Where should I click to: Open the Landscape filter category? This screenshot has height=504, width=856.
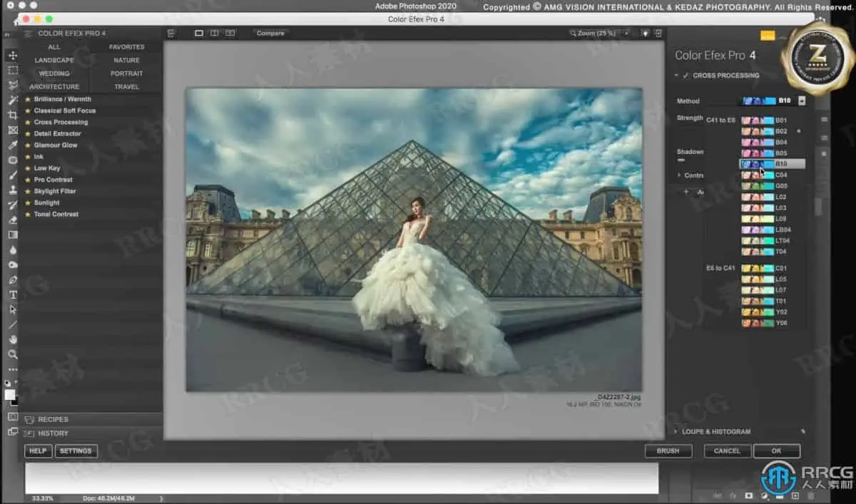(54, 60)
